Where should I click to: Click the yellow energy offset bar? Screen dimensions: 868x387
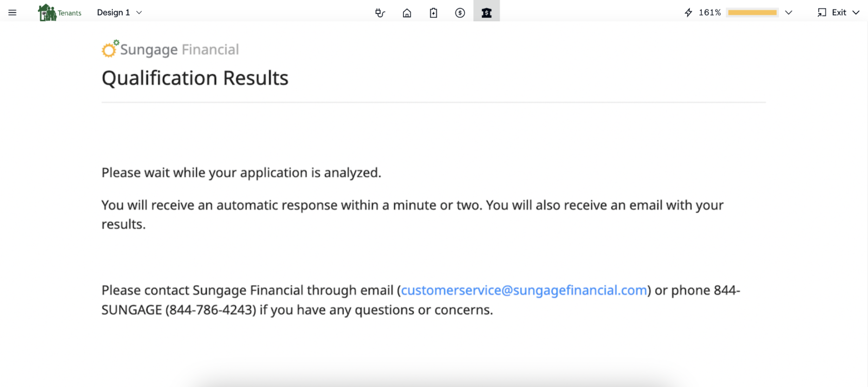(752, 13)
